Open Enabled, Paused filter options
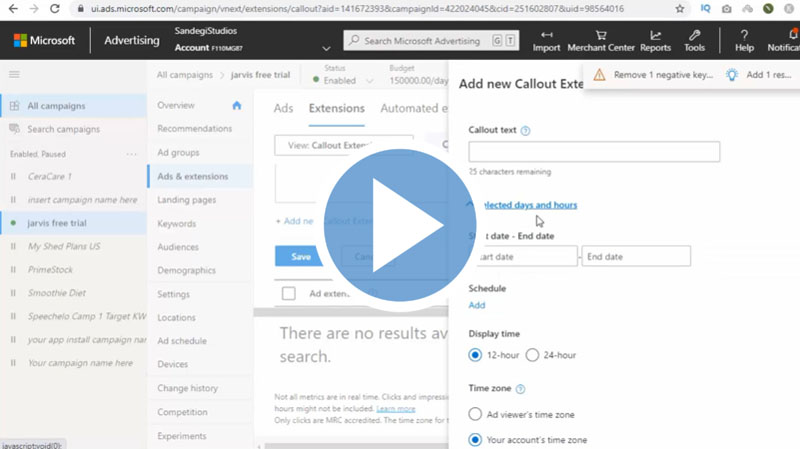This screenshot has height=449, width=800. [x=132, y=154]
